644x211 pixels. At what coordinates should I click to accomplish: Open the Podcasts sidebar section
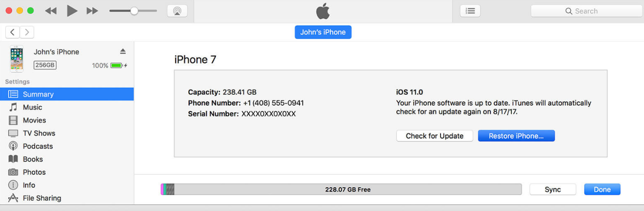click(67, 146)
